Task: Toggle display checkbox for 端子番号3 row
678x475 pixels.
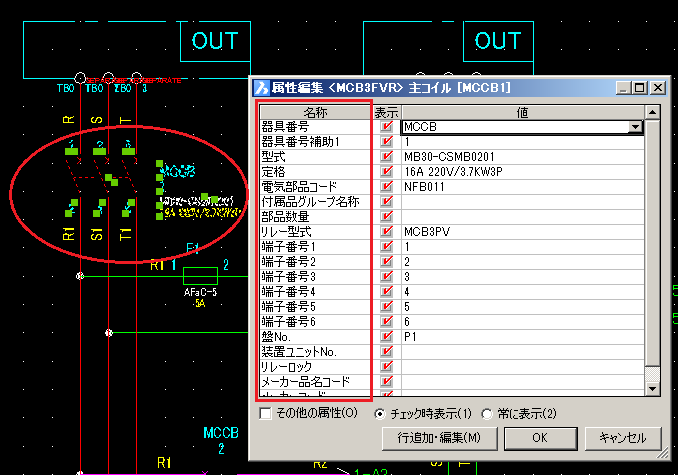Action: (x=387, y=277)
